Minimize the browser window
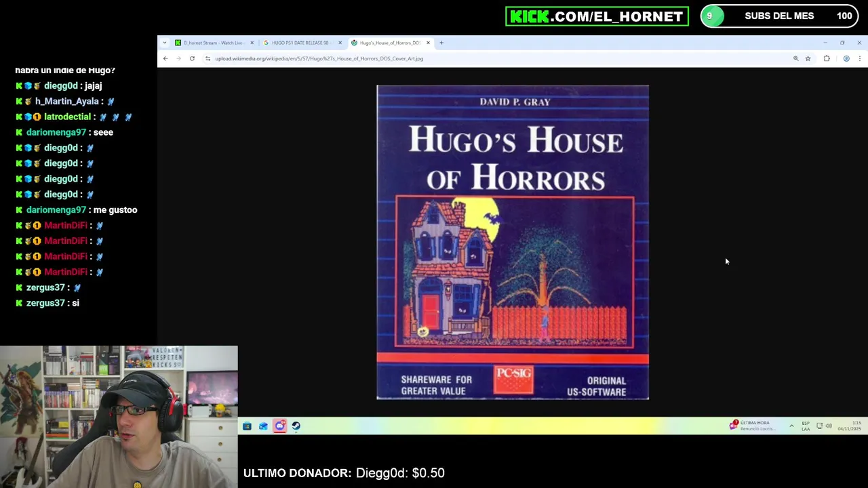Screen dimensions: 868x488 (x=825, y=43)
